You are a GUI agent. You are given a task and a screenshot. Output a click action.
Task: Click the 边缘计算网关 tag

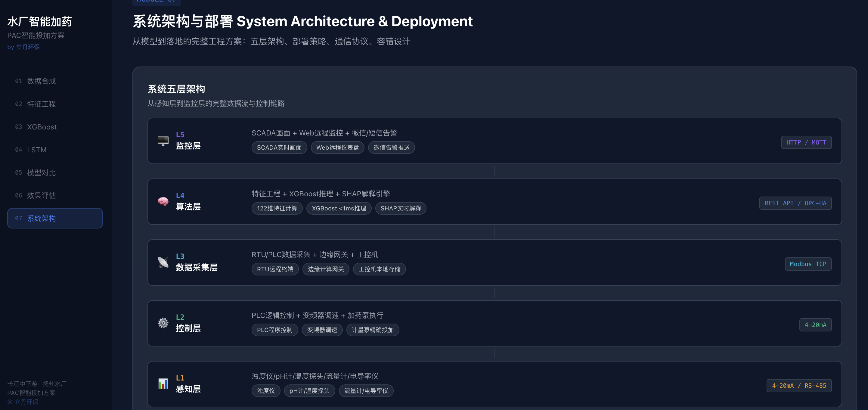tap(326, 269)
